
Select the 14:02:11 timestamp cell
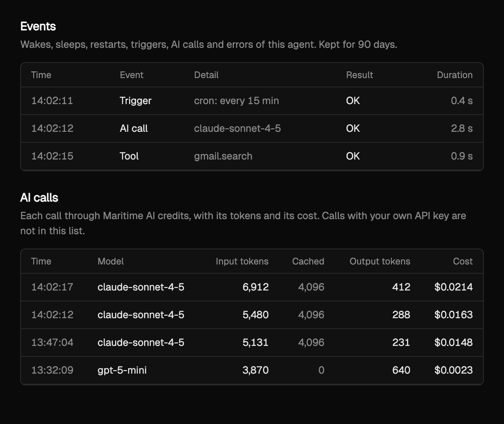[52, 101]
